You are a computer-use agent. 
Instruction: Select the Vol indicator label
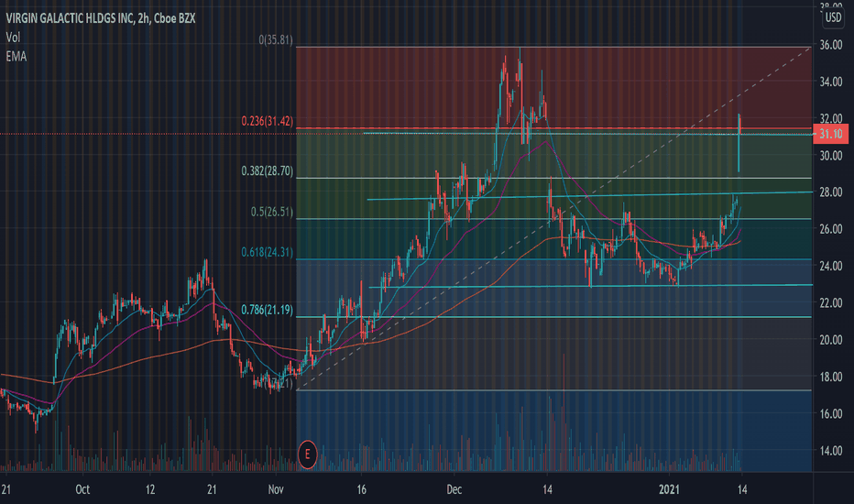pos(13,37)
